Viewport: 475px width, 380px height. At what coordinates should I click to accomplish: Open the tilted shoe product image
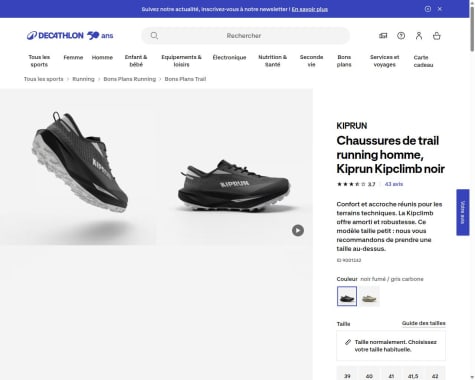point(78,167)
